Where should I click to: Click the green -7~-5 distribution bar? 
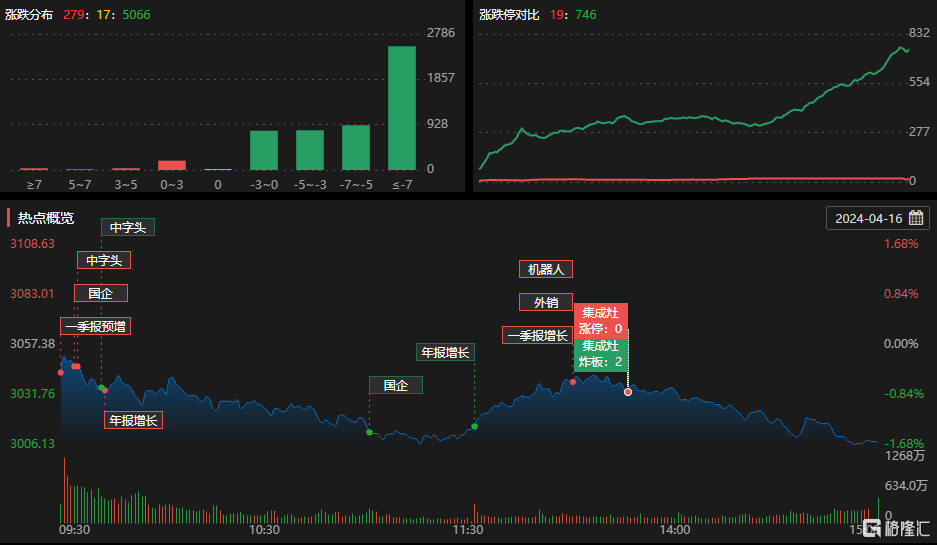coord(356,148)
